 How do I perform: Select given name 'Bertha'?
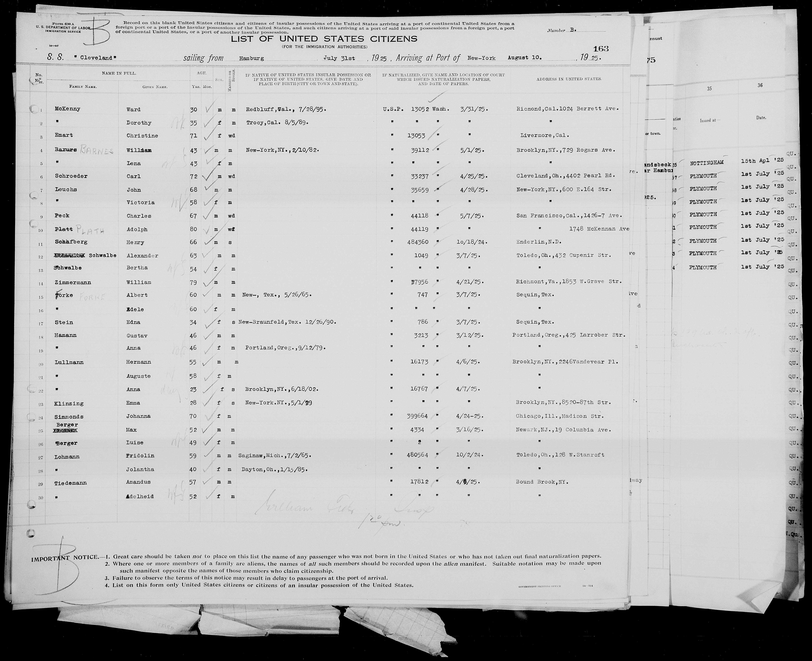click(137, 268)
